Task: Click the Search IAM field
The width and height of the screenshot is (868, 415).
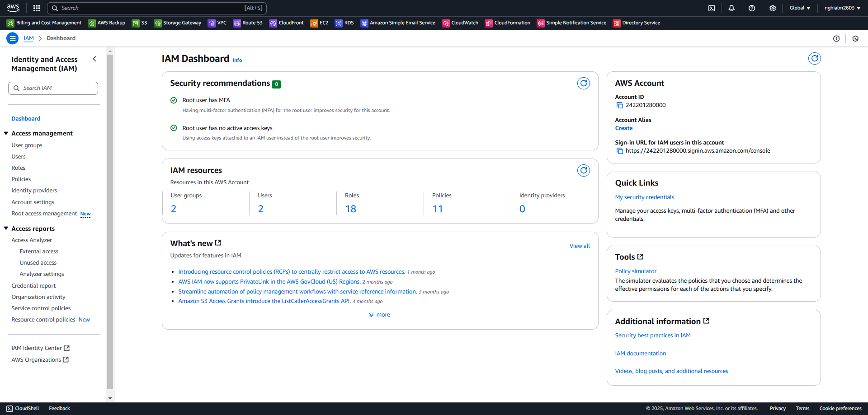Action: [x=53, y=88]
